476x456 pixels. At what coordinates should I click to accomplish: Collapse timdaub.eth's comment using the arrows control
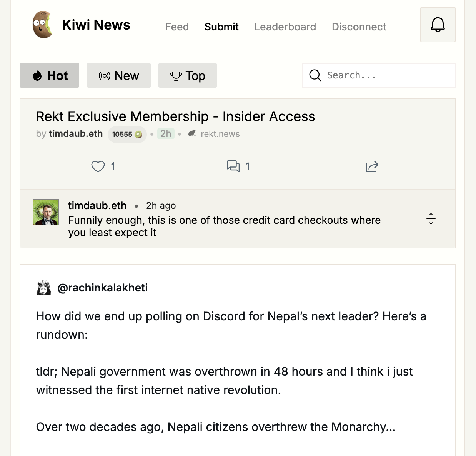point(431,218)
